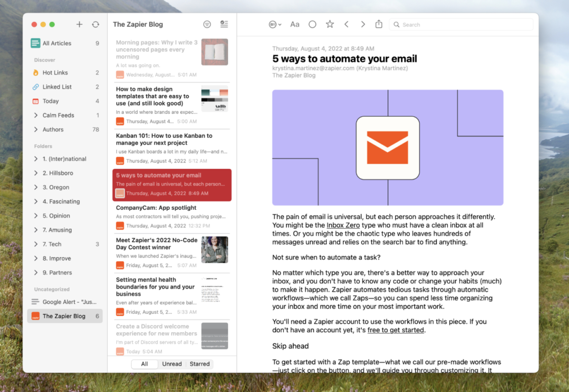The image size is (569, 392).
Task: Click the Zapier Blog feed icon in sidebar
Action: pos(35,316)
